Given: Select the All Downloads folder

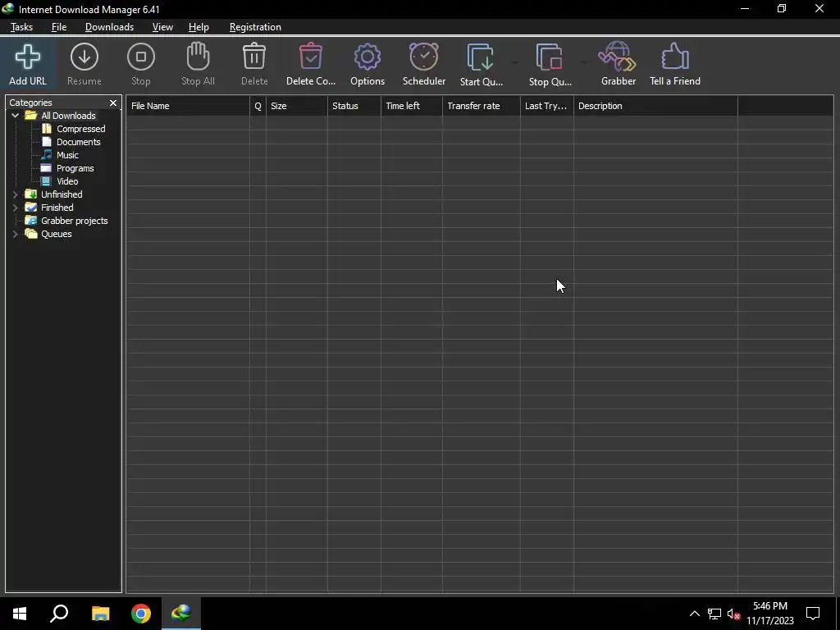Looking at the screenshot, I should pyautogui.click(x=68, y=116).
